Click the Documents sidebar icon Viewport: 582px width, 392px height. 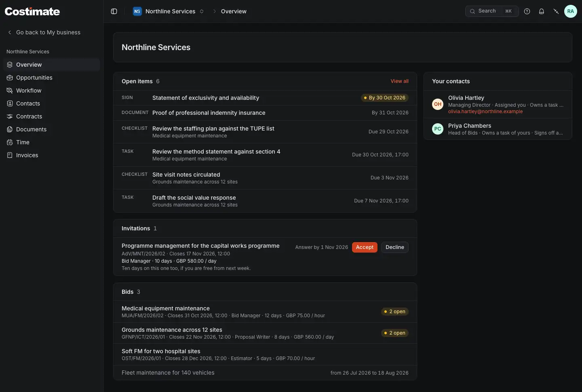(10, 129)
